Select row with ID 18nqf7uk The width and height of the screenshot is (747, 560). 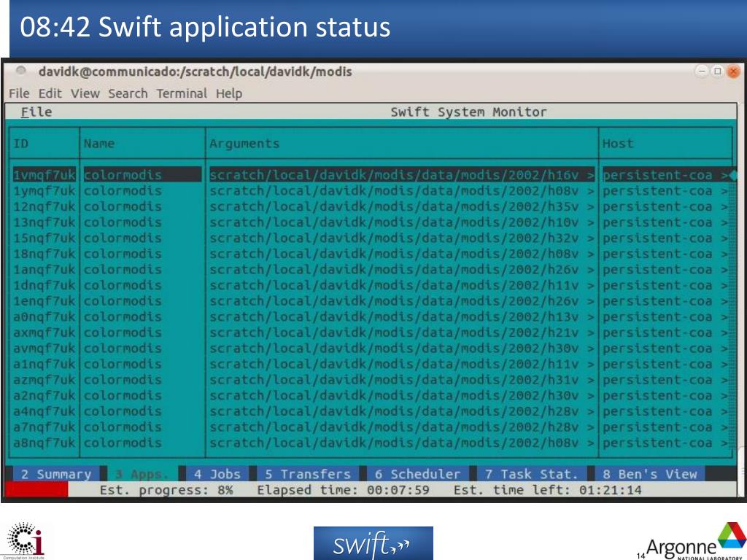pos(370,253)
